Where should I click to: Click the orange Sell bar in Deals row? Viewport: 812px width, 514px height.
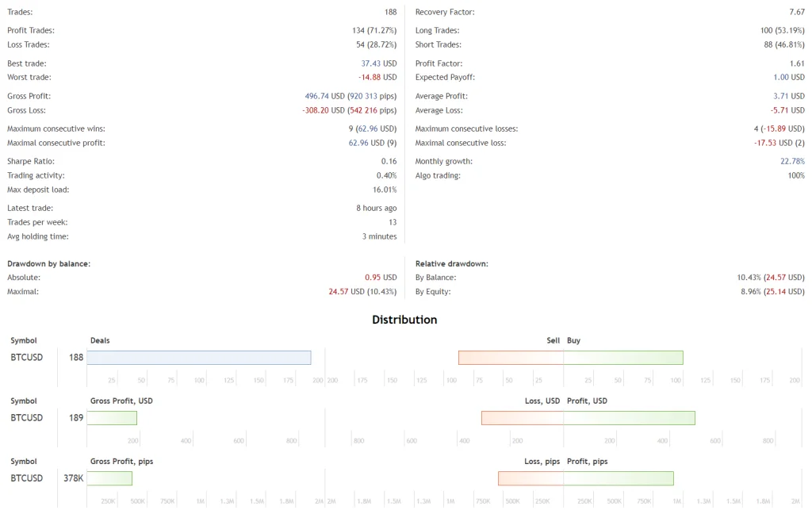point(511,358)
